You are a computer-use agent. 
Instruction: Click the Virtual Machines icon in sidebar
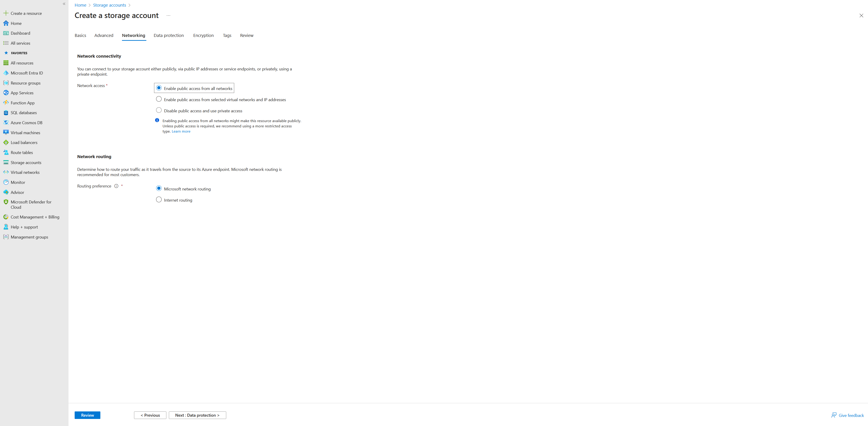[x=6, y=132]
